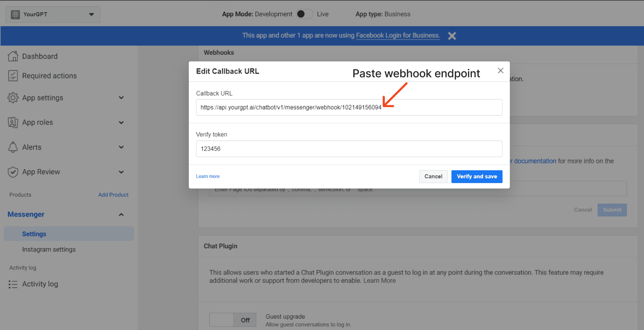The image size is (644, 330).
Task: Click inside the Verify token field
Action: pyautogui.click(x=349, y=149)
